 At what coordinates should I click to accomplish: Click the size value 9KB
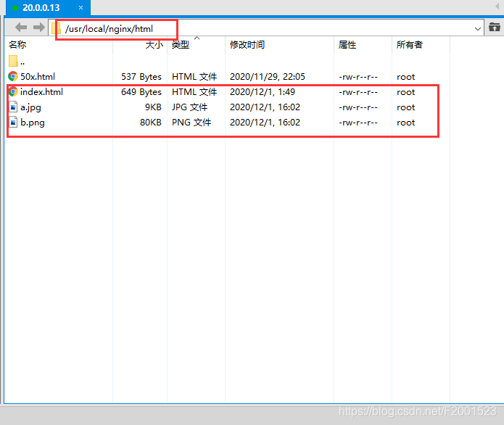coord(153,107)
